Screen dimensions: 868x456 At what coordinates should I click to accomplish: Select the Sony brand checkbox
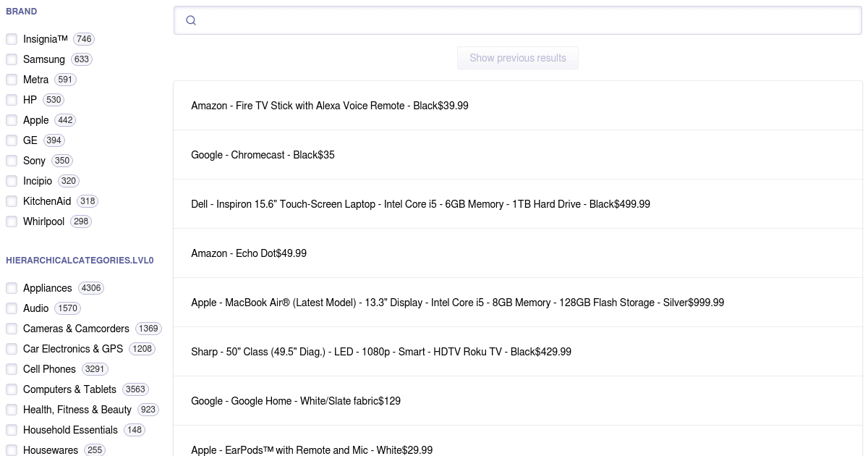pos(12,161)
